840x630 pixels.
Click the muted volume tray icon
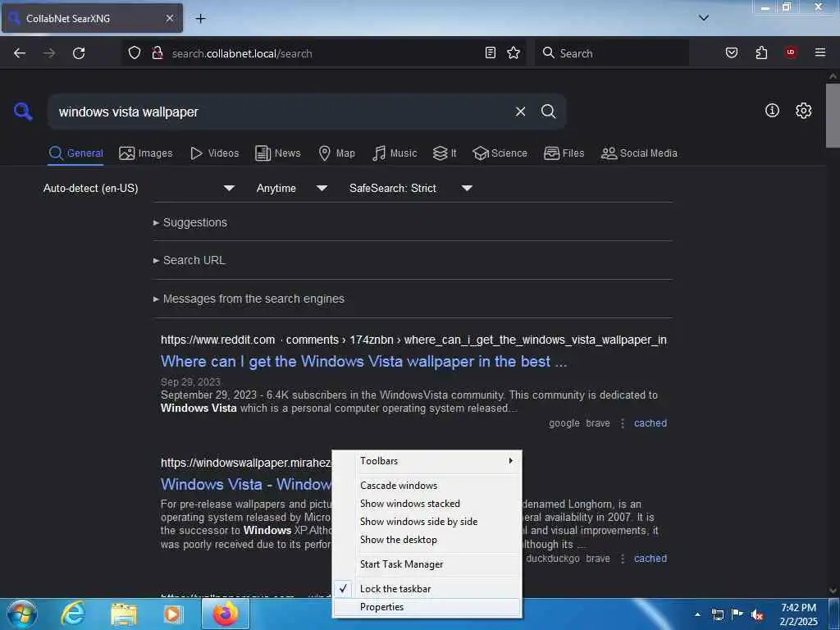[x=757, y=615]
